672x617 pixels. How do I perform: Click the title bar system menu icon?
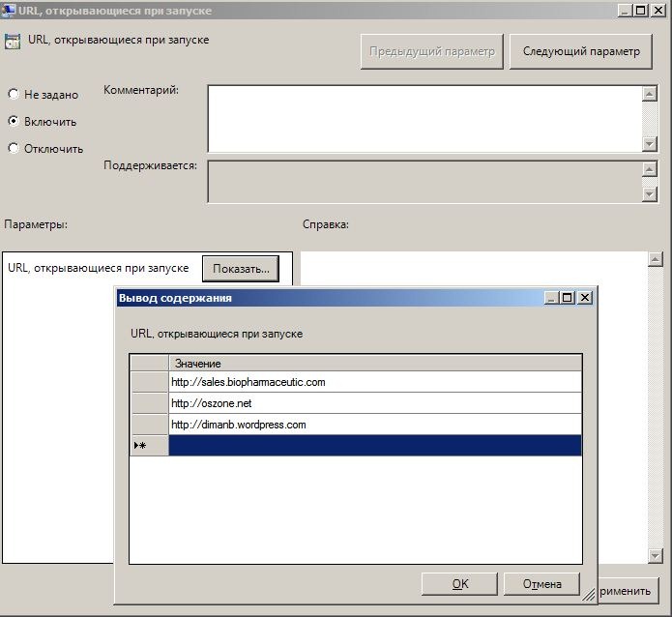point(9,10)
